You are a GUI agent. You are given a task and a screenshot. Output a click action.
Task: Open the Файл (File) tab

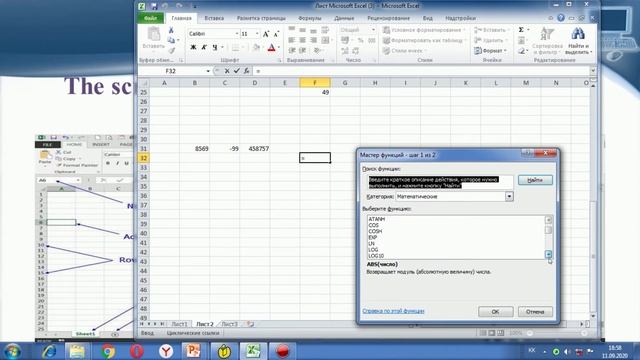(x=151, y=18)
